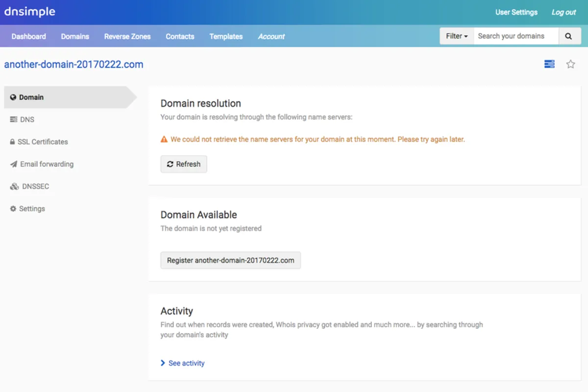588x392 pixels.
Task: Open the Templates page
Action: (226, 36)
